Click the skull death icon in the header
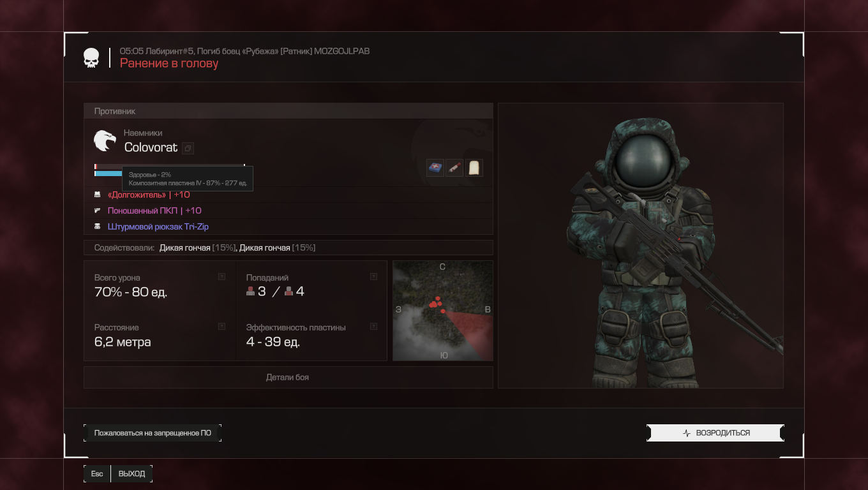This screenshot has height=490, width=868. click(91, 58)
